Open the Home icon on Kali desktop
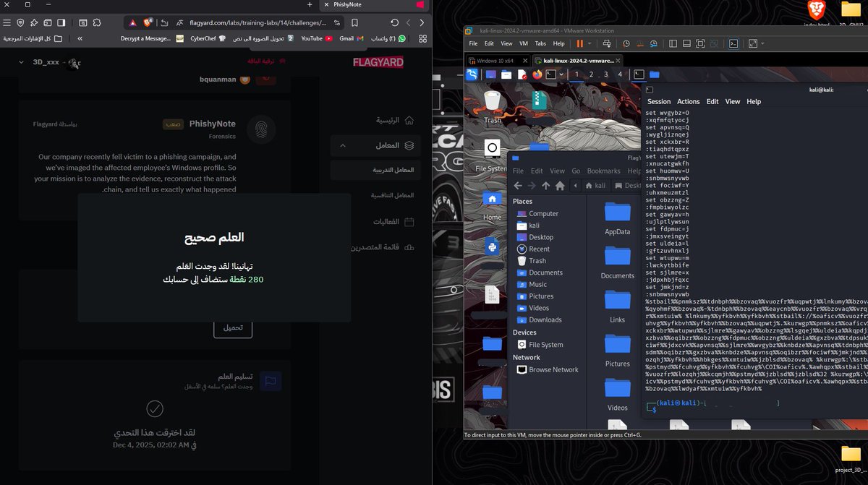Viewport: 868px width, 485px height. [x=493, y=205]
